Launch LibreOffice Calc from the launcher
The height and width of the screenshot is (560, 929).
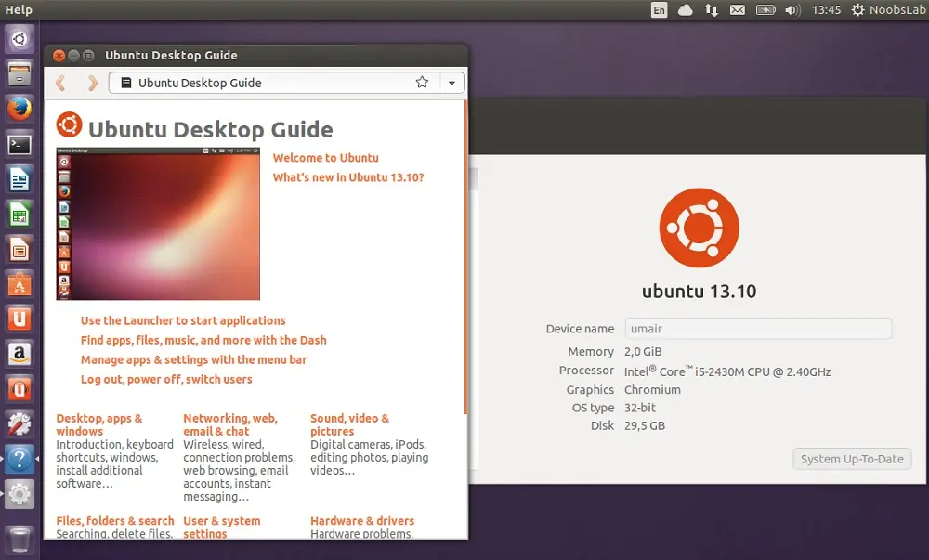coord(19,215)
